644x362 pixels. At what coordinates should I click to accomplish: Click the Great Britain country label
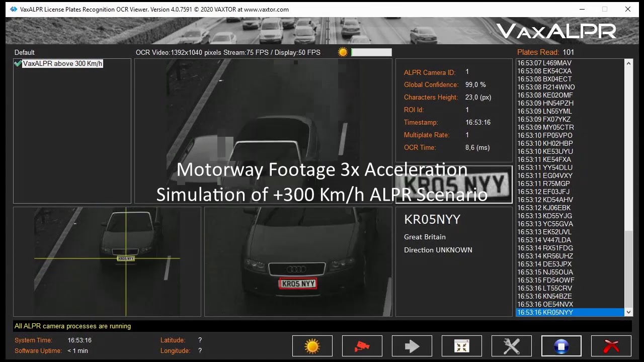(x=425, y=237)
